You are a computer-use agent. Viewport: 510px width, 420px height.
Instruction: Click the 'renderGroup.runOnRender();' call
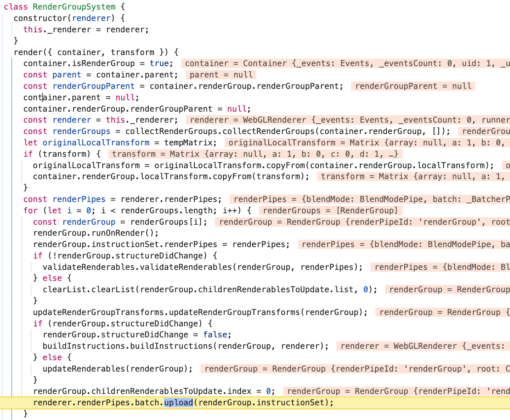pos(96,233)
